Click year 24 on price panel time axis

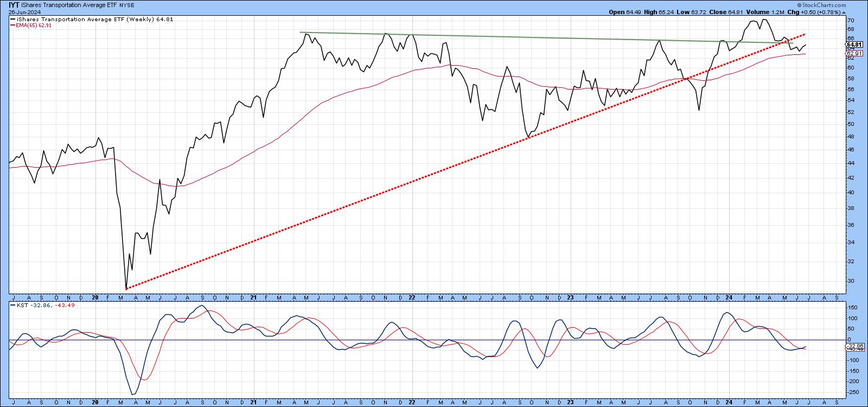(730, 297)
